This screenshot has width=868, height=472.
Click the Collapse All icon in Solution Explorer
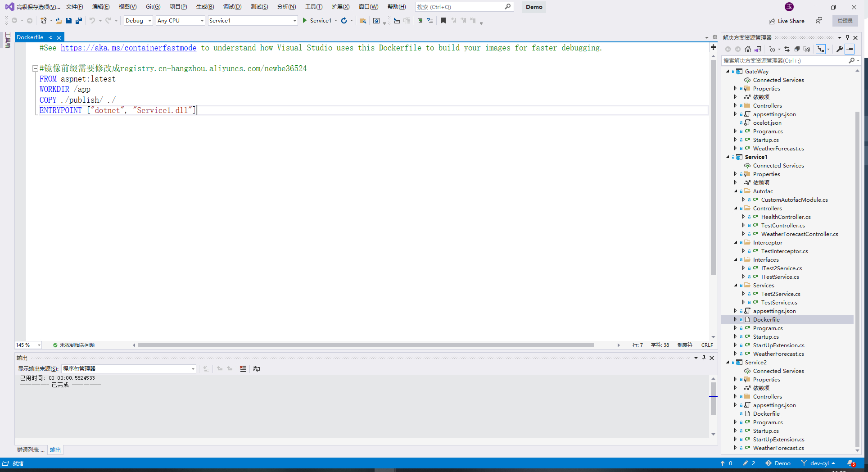pyautogui.click(x=797, y=49)
